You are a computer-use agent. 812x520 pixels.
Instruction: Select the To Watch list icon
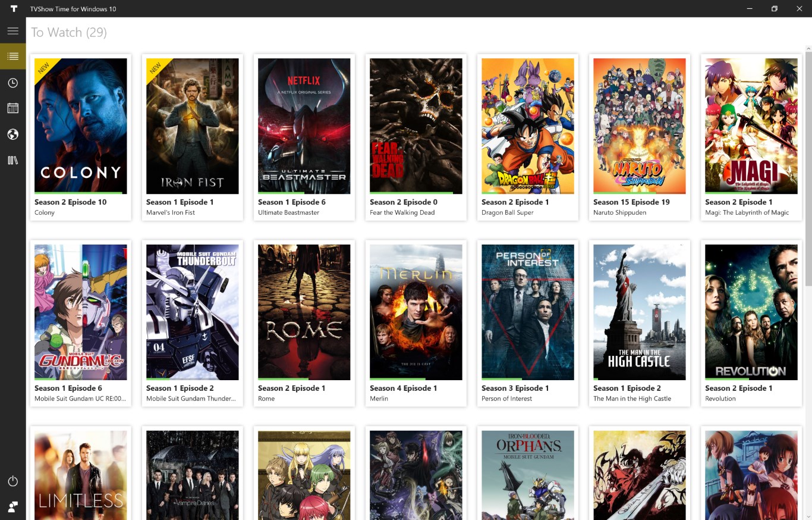point(13,57)
